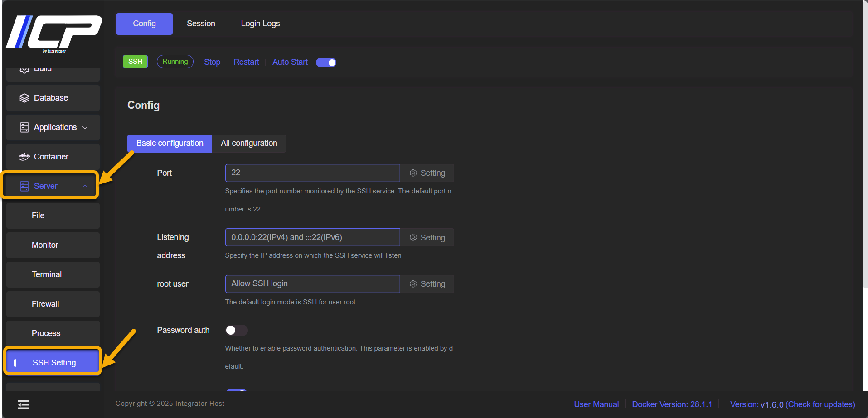This screenshot has height=418, width=868.
Task: Switch to All configuration tab
Action: tap(249, 143)
